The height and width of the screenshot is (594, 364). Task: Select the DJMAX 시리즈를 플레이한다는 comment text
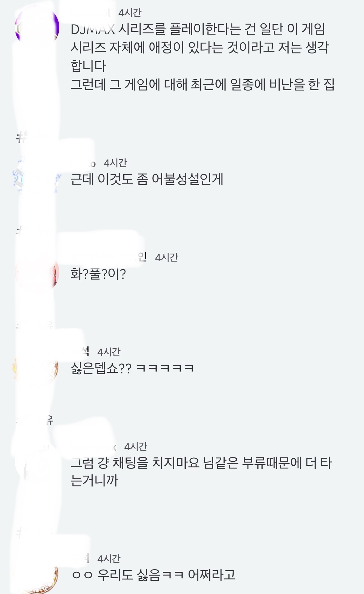coord(200,47)
